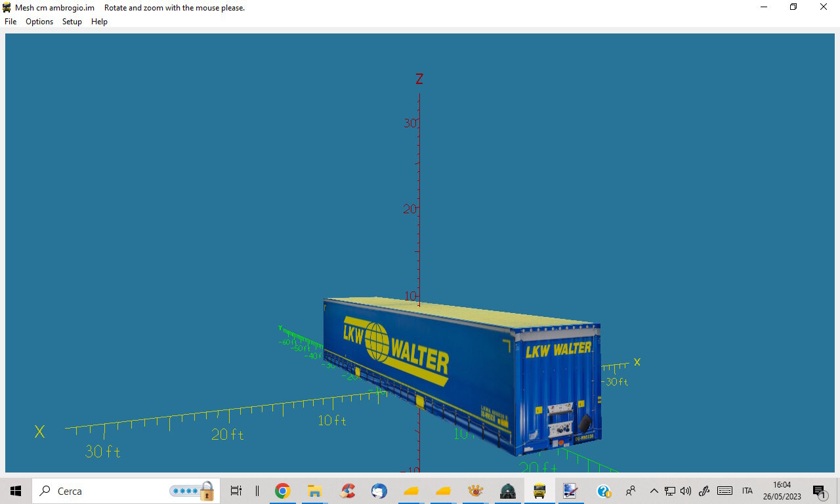Open the People icon in taskbar

click(631, 491)
